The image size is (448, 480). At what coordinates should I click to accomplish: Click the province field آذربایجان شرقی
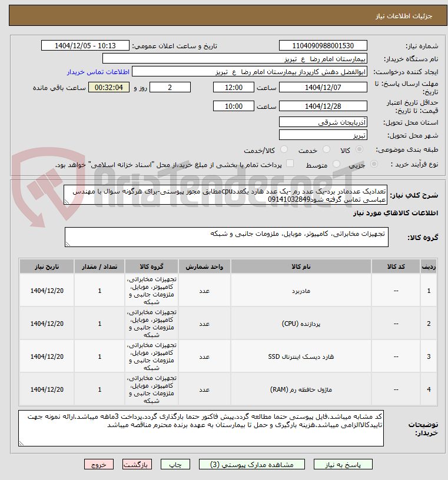tap(323, 122)
